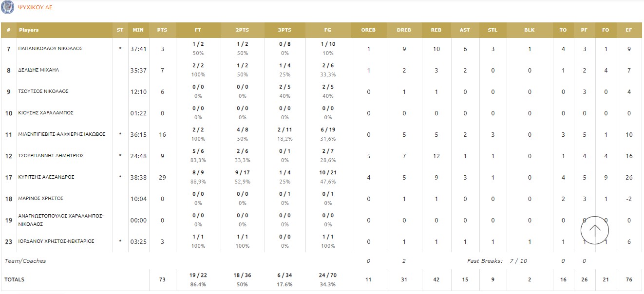Sort by the MIN column header
Viewport: 644px width, 294px height.
pos(138,30)
